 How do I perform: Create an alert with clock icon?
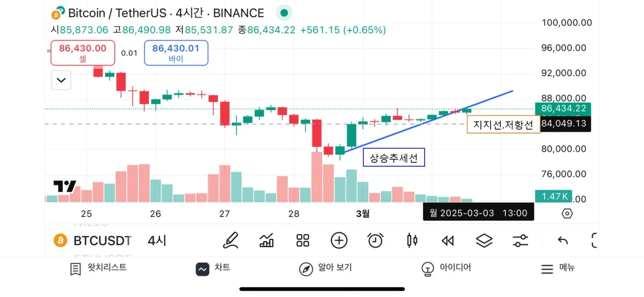tap(375, 240)
